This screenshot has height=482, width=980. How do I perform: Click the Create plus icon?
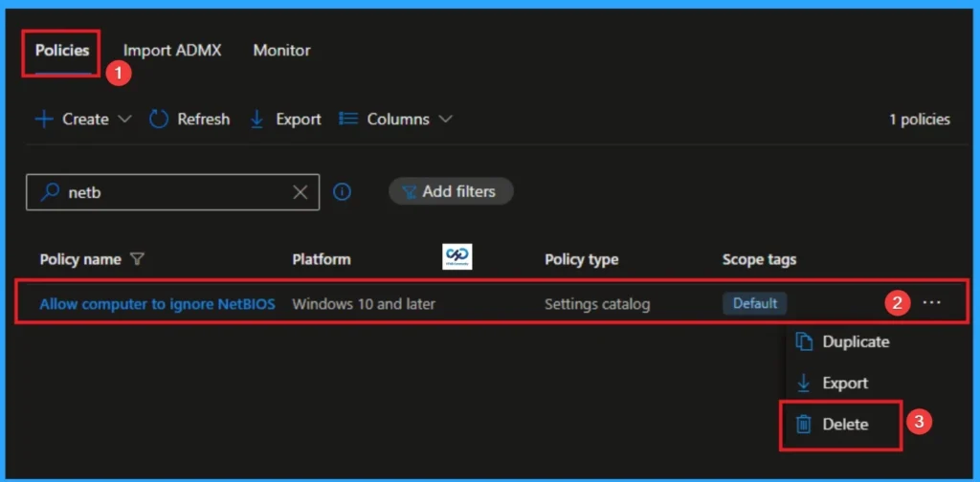pyautogui.click(x=44, y=120)
